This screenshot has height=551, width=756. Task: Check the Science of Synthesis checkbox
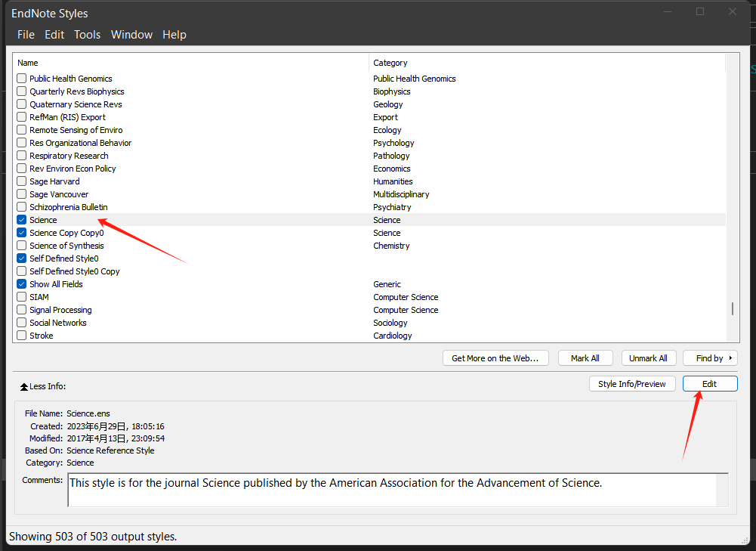22,246
